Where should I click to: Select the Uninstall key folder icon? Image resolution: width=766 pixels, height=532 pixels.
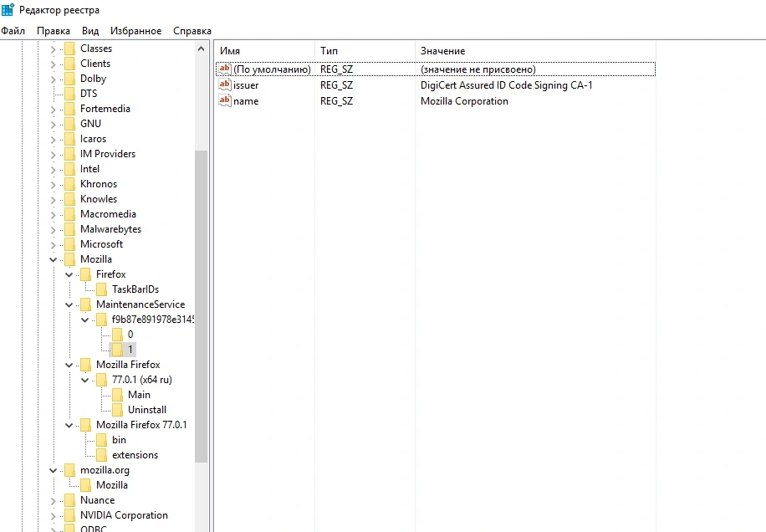point(117,411)
